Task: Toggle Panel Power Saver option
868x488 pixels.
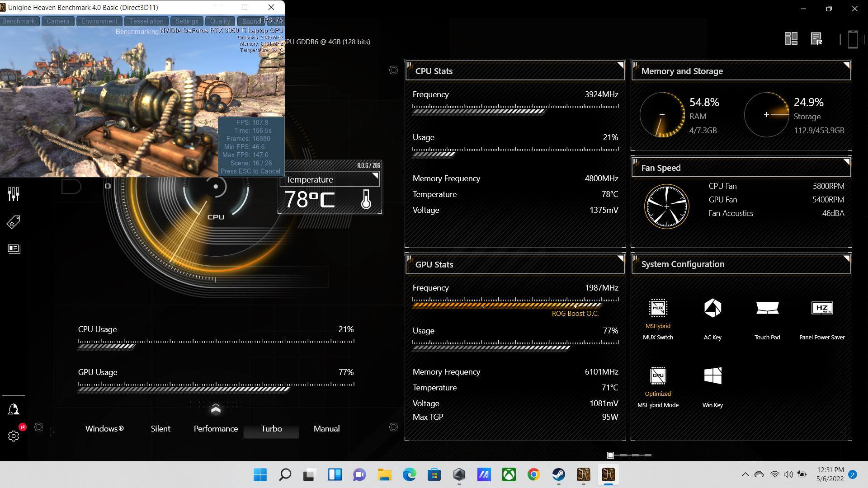Action: point(822,309)
